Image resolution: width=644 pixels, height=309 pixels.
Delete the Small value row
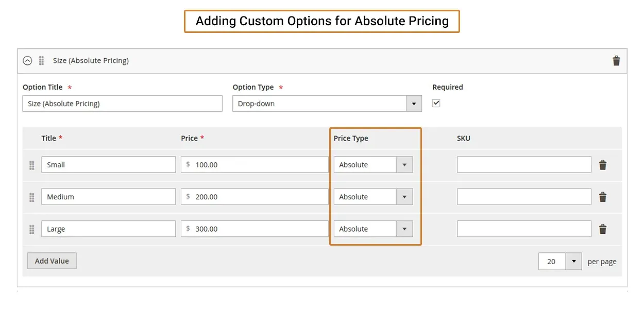point(602,165)
